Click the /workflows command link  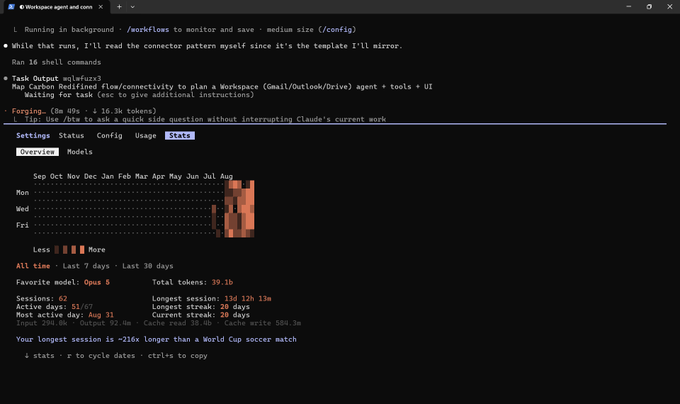tap(148, 29)
